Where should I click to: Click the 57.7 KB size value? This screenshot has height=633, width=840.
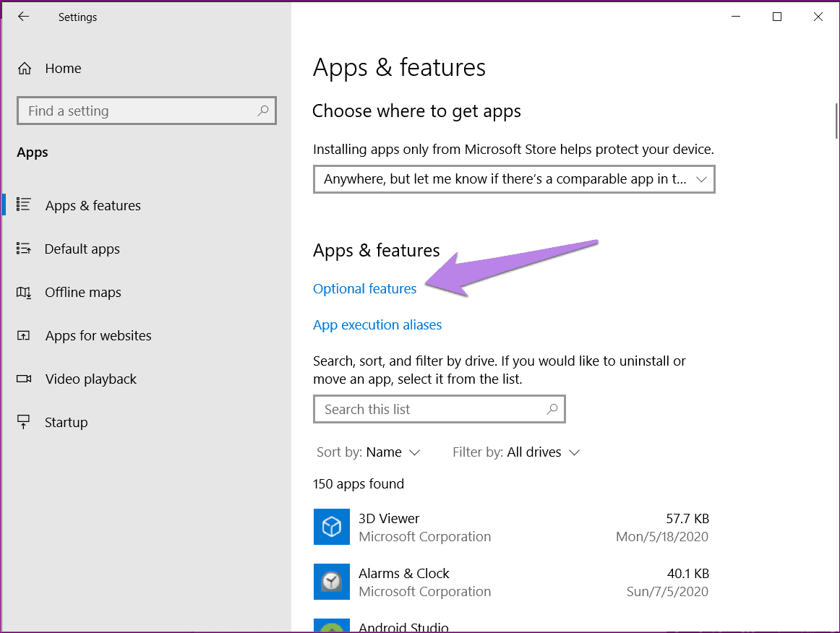(x=687, y=518)
